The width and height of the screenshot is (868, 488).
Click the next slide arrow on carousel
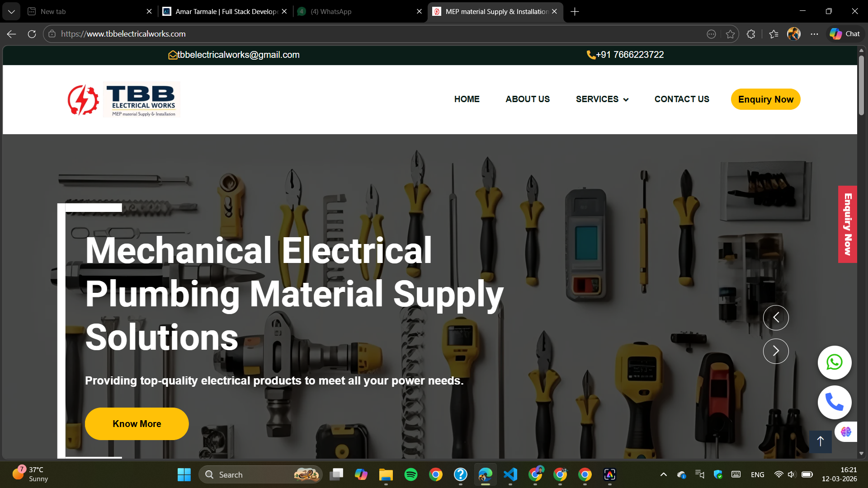click(x=776, y=351)
